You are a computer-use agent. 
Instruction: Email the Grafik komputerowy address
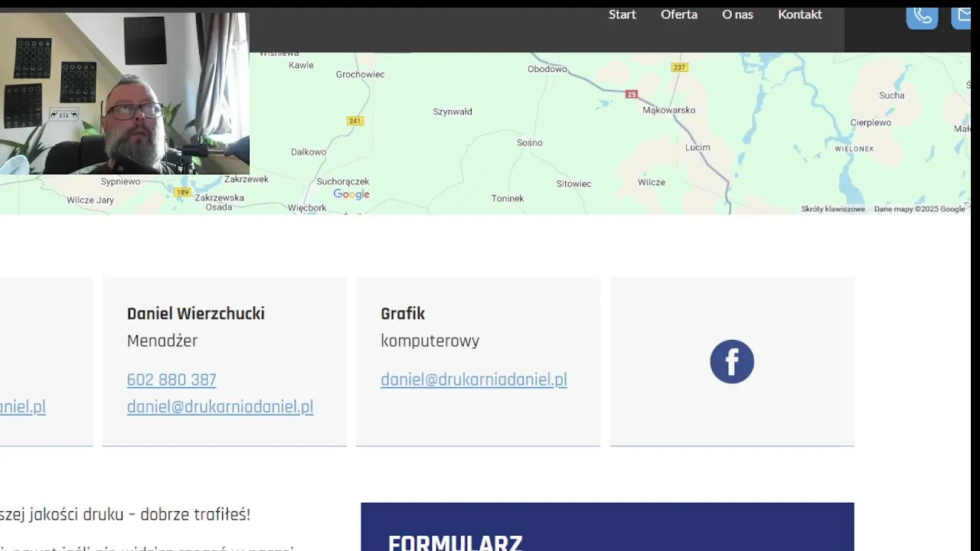[x=474, y=380]
